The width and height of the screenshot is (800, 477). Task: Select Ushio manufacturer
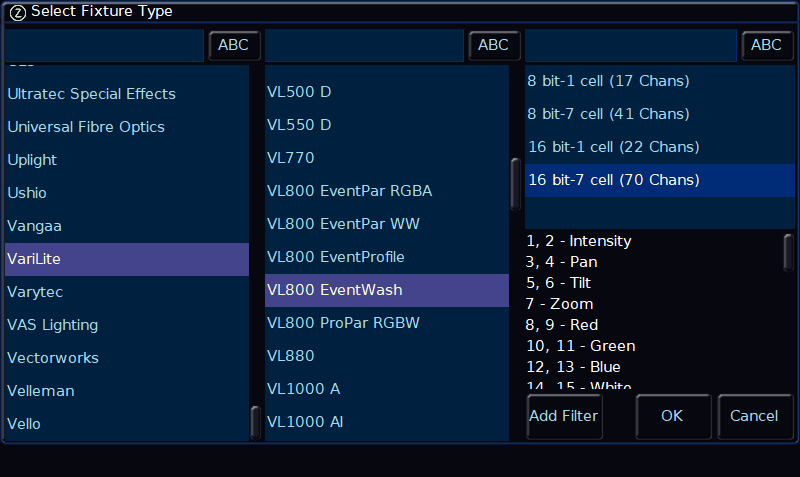(127, 193)
